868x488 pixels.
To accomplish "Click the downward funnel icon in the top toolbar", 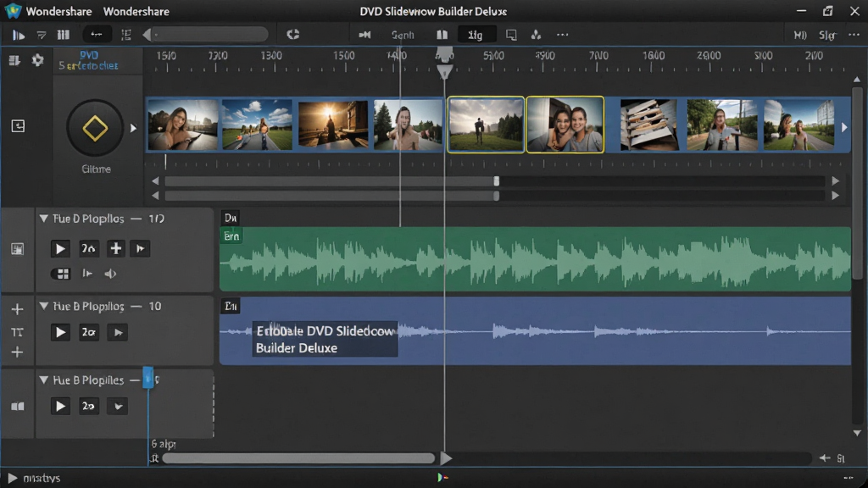I will 42,35.
